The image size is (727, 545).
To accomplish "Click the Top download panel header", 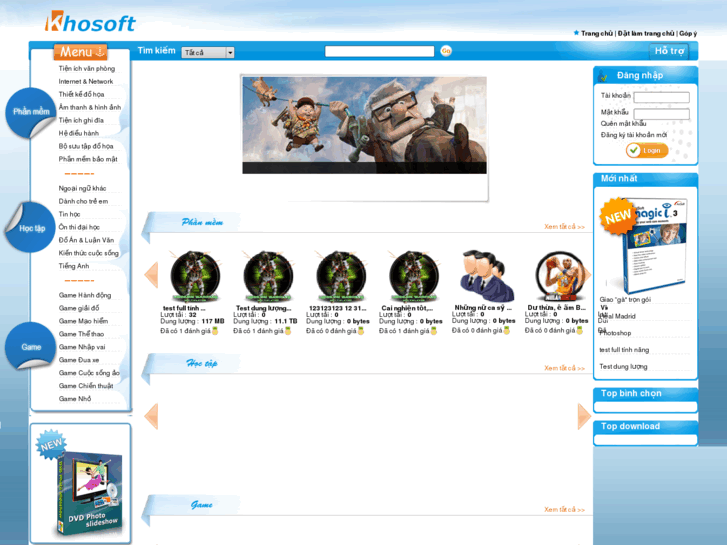I will pyautogui.click(x=645, y=427).
